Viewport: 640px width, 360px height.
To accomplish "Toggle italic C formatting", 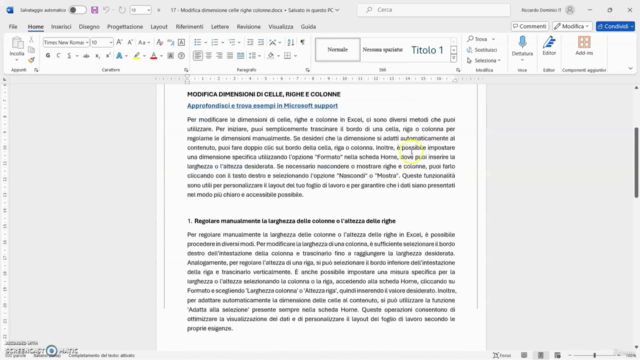I will pos(58,56).
